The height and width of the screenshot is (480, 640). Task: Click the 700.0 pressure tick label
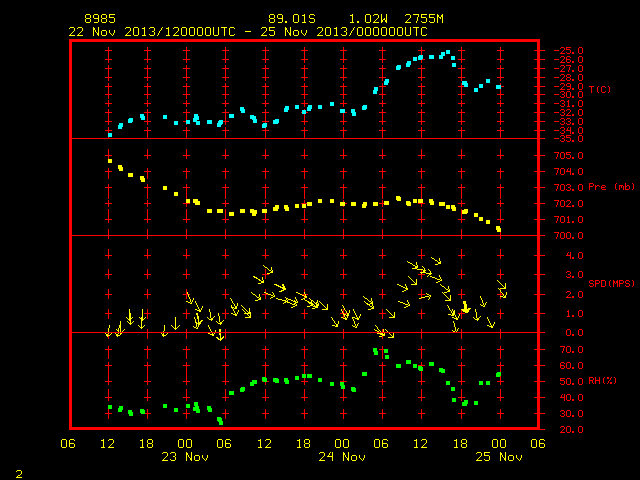[568, 236]
